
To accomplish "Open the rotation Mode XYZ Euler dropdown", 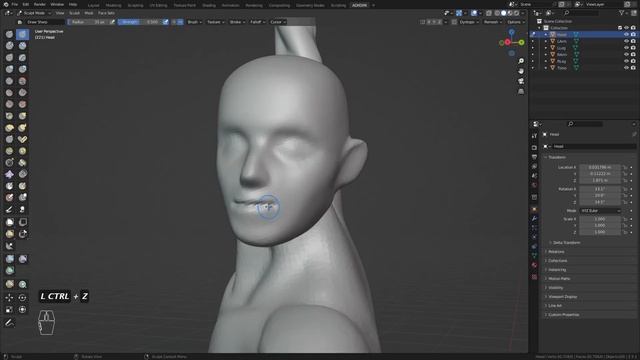I will (x=600, y=211).
